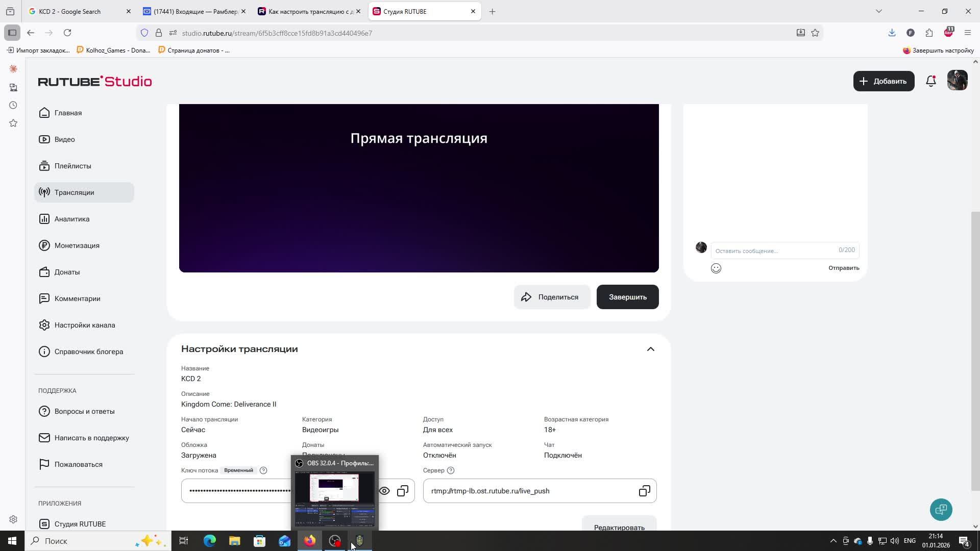This screenshot has width=980, height=551.
Task: Open the Firefox sidebar history icon
Action: [x=13, y=106]
